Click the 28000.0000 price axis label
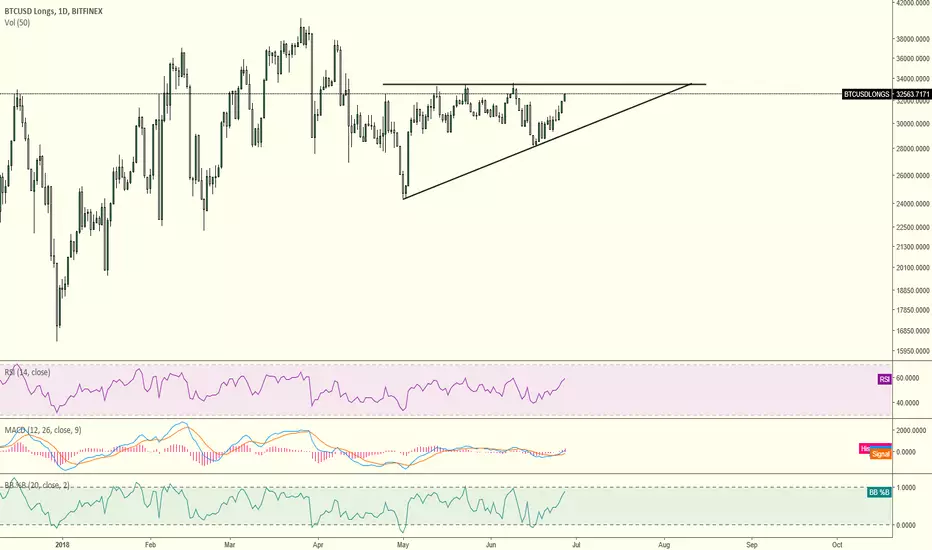Screen dimensions: 932x550 pos(913,149)
